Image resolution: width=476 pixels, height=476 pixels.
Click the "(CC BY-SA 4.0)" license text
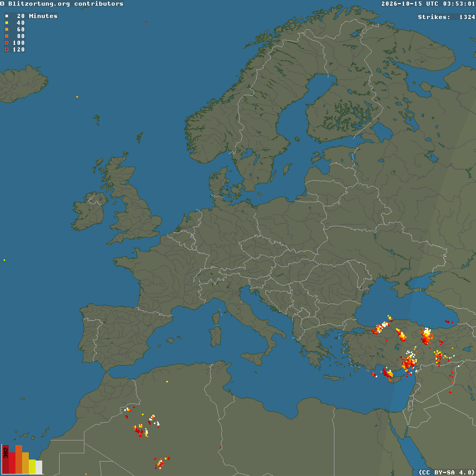tap(447, 472)
